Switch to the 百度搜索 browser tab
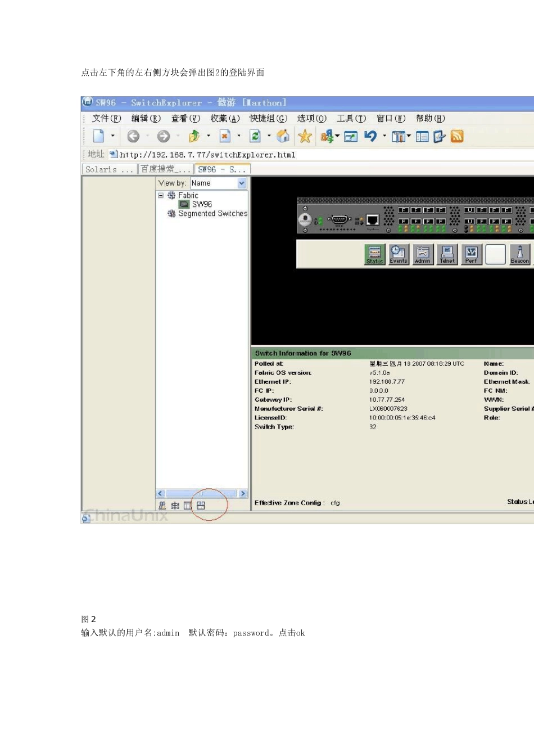 point(165,169)
